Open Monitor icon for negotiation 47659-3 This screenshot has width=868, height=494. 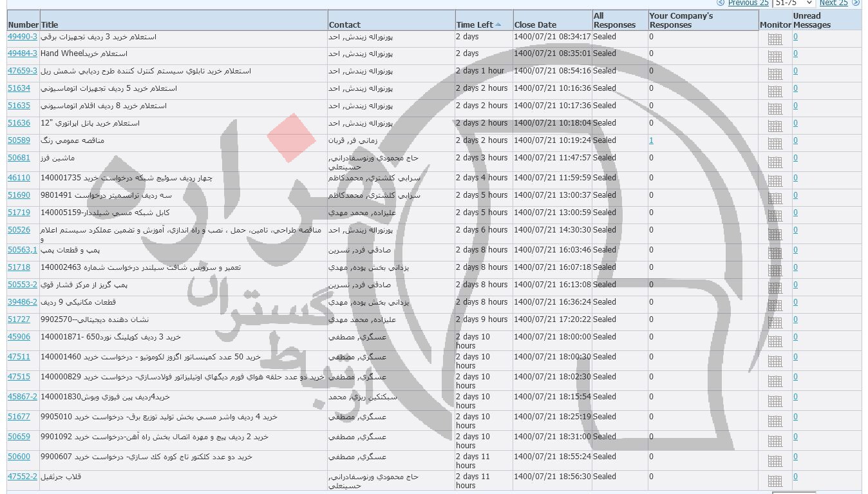[x=775, y=74]
